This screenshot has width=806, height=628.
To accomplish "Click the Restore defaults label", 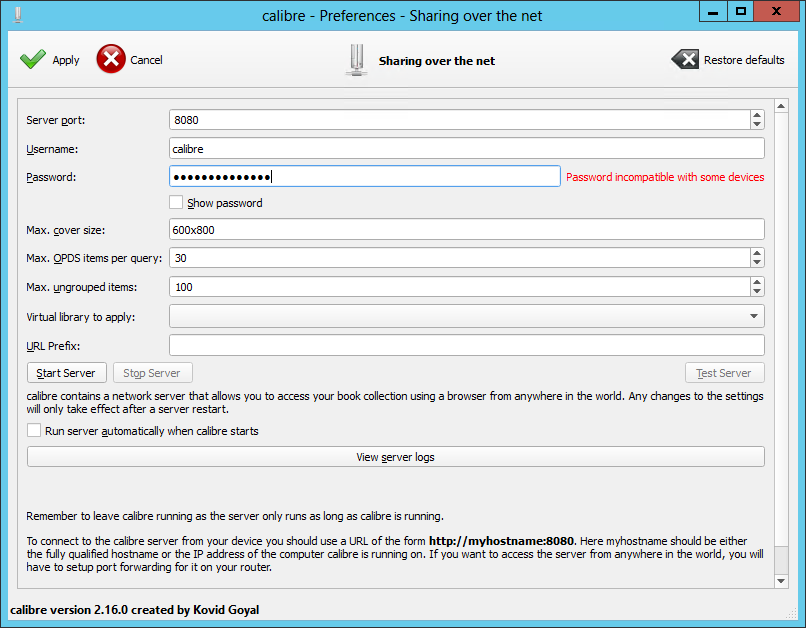I will point(744,60).
